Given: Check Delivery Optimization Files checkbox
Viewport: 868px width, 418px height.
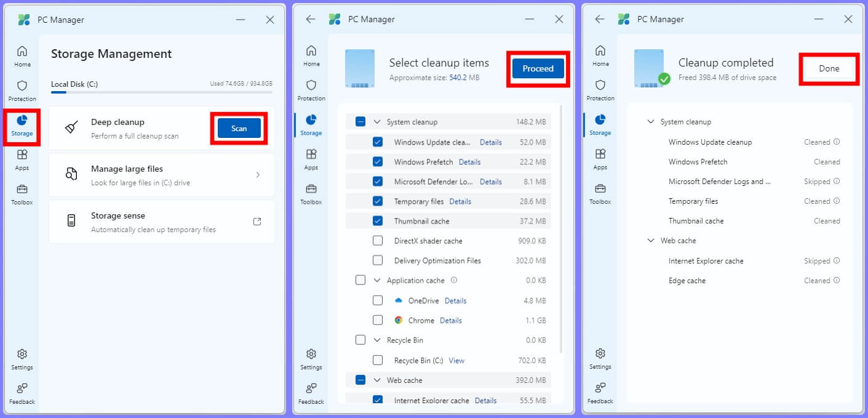Looking at the screenshot, I should (378, 260).
